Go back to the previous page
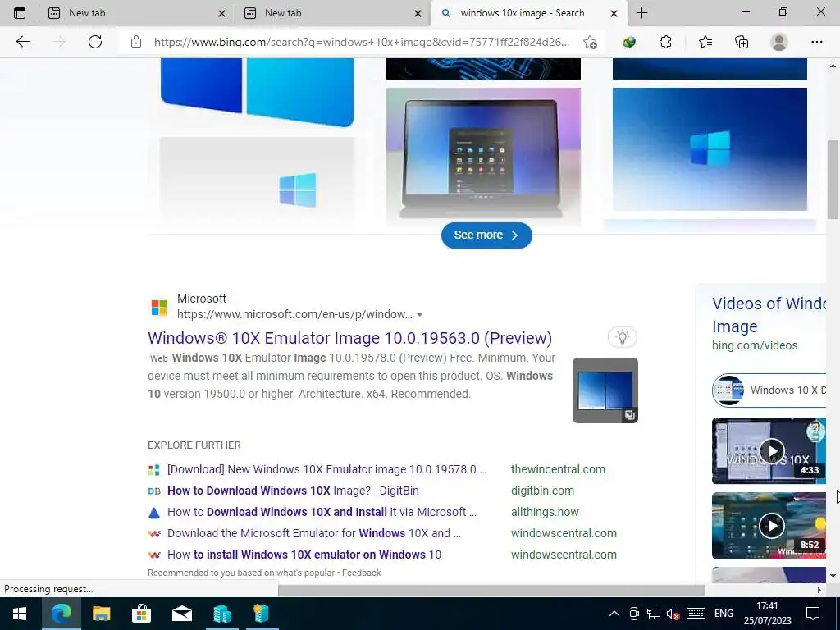Screen dimensions: 840x630 point(22,42)
